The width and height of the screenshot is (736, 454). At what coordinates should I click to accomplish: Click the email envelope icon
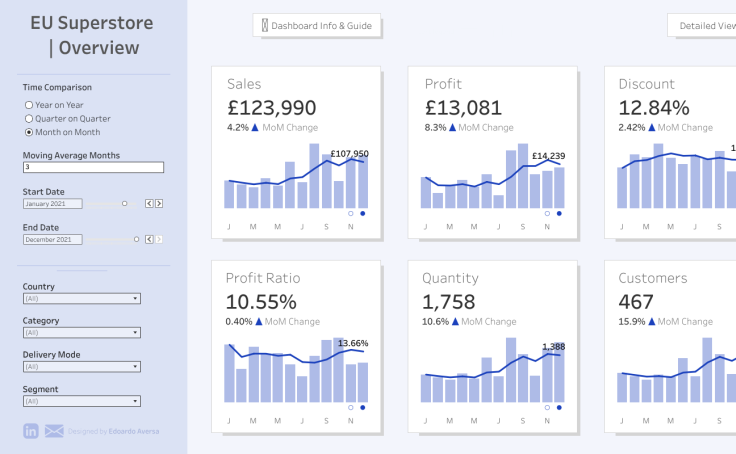point(54,431)
